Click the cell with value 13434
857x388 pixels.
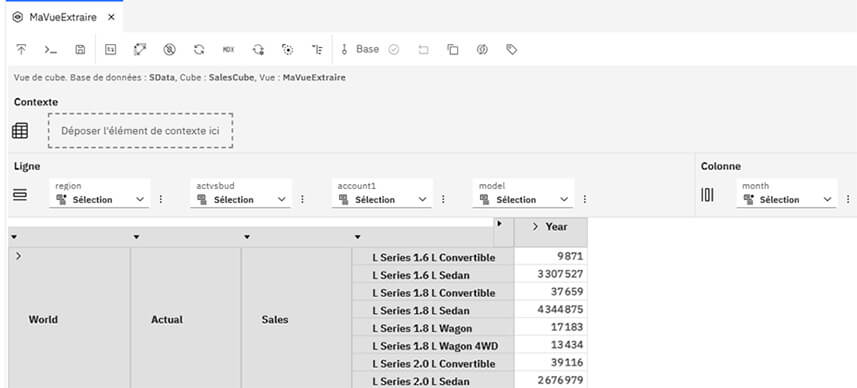(x=551, y=345)
